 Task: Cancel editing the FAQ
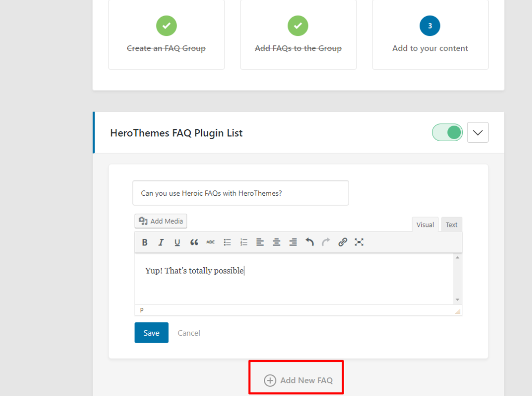[x=189, y=333]
